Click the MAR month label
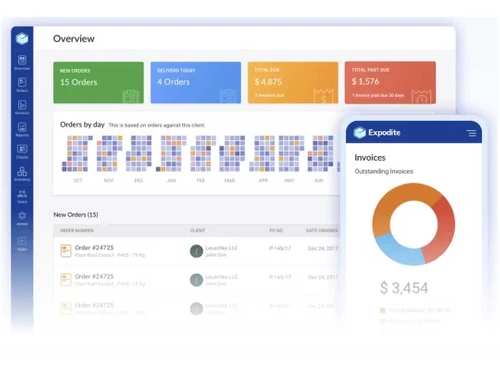Image resolution: width=500 pixels, height=375 pixels. click(230, 180)
